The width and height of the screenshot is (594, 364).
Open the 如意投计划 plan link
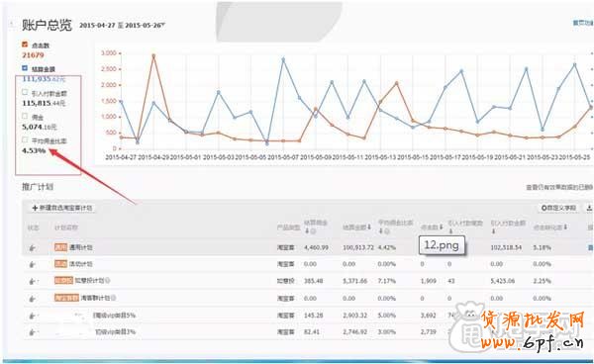tap(89, 281)
